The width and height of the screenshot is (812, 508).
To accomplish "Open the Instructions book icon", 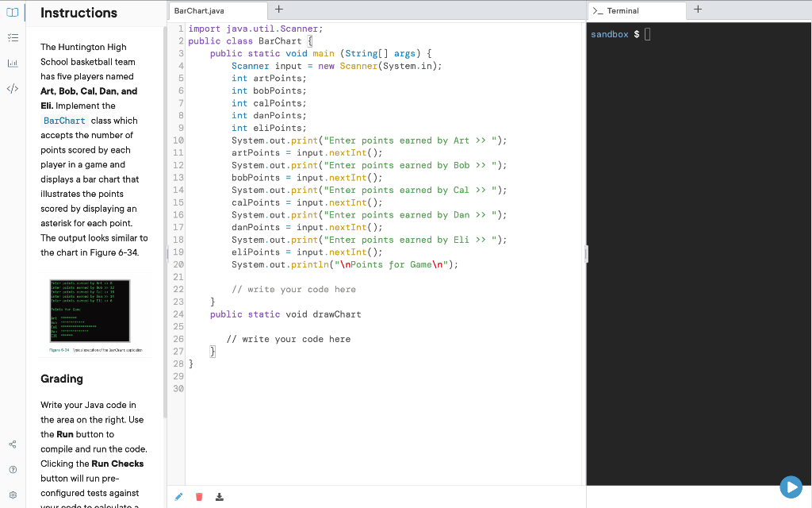I will point(11,13).
